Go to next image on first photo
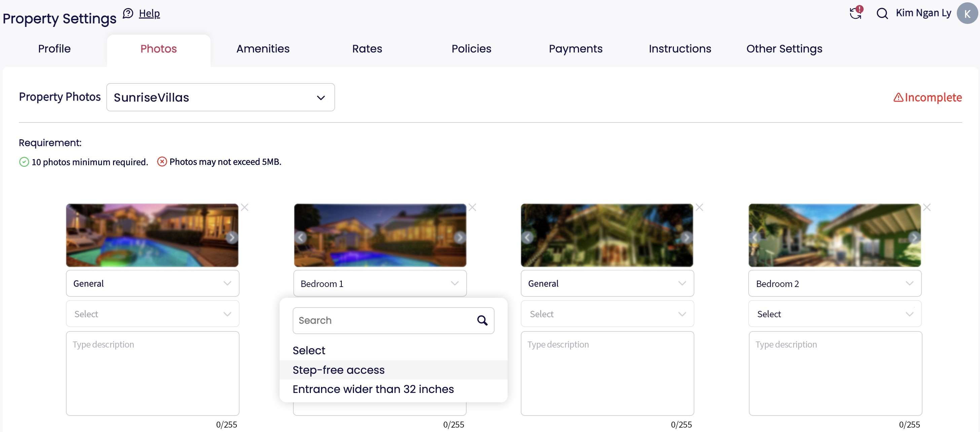The height and width of the screenshot is (432, 980). click(x=231, y=238)
